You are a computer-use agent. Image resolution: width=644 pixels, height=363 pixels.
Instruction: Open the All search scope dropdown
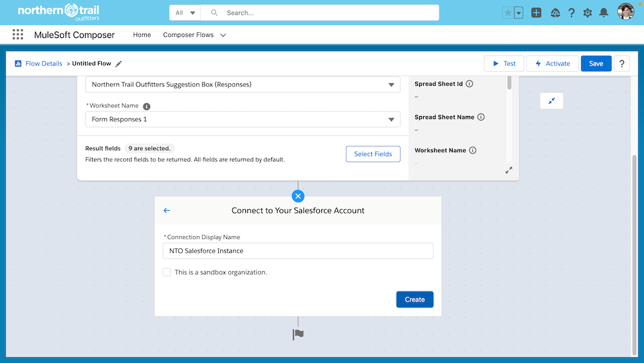185,13
